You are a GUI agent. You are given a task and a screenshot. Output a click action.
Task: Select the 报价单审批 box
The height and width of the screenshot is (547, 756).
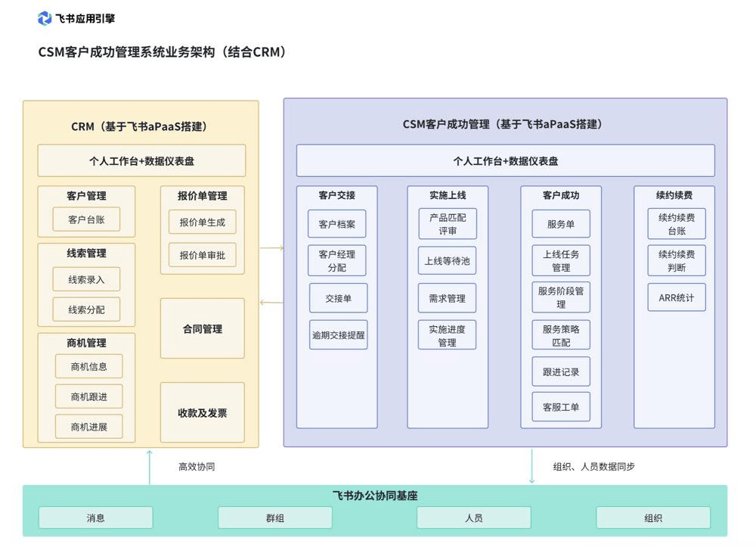pyautogui.click(x=203, y=255)
